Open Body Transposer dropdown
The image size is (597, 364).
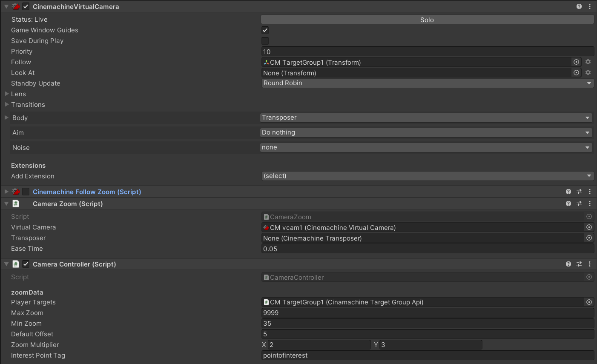pyautogui.click(x=426, y=118)
